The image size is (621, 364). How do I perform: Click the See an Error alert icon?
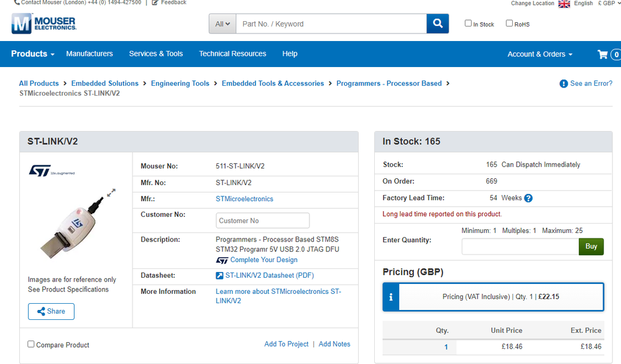[564, 84]
